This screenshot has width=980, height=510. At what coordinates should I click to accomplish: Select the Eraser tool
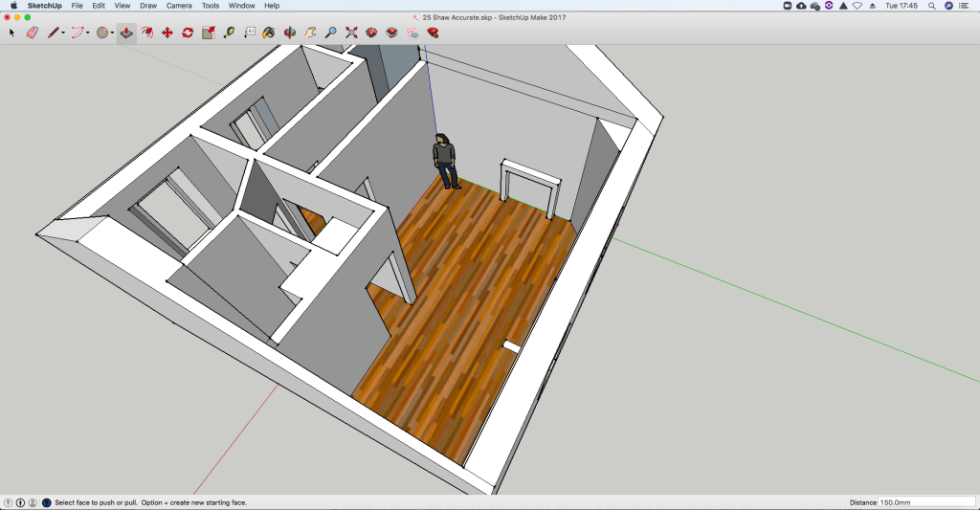[x=32, y=33]
